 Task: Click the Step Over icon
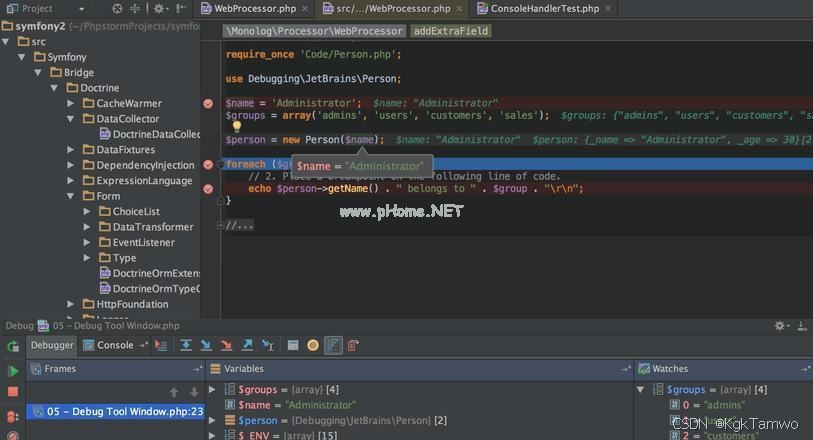coord(186,346)
